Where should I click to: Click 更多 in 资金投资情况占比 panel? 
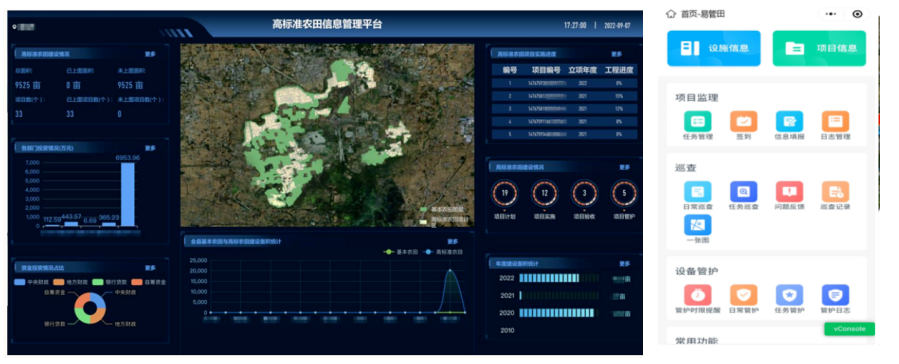click(x=150, y=268)
